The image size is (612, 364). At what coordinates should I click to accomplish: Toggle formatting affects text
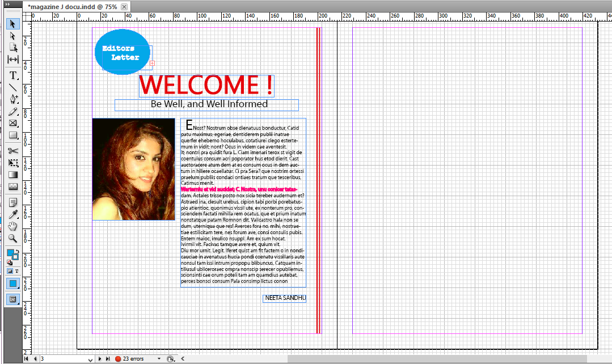(17, 271)
